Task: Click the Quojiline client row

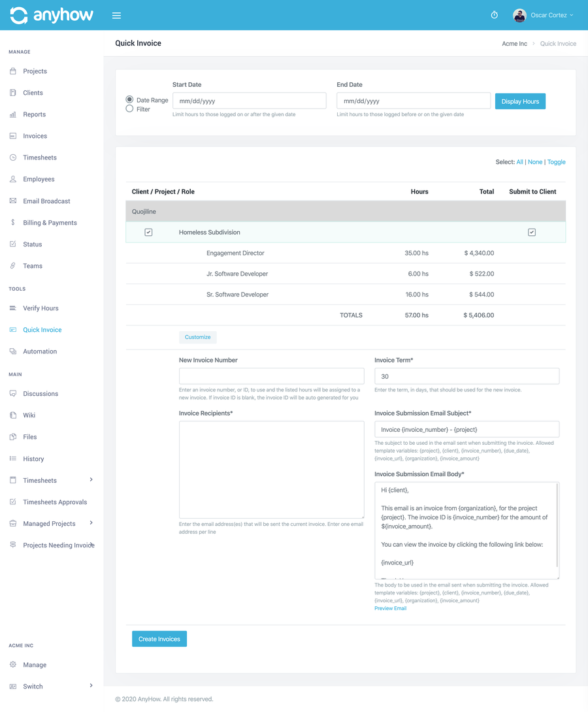Action: pos(346,211)
